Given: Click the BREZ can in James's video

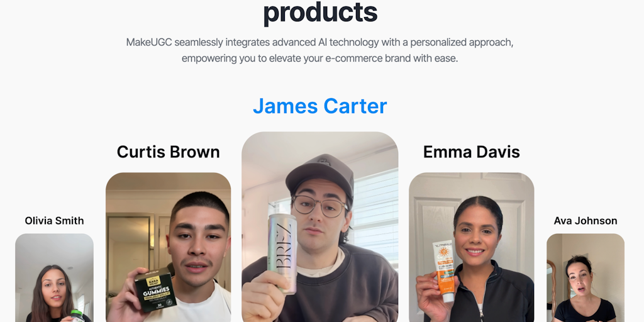Looking at the screenshot, I should [282, 253].
